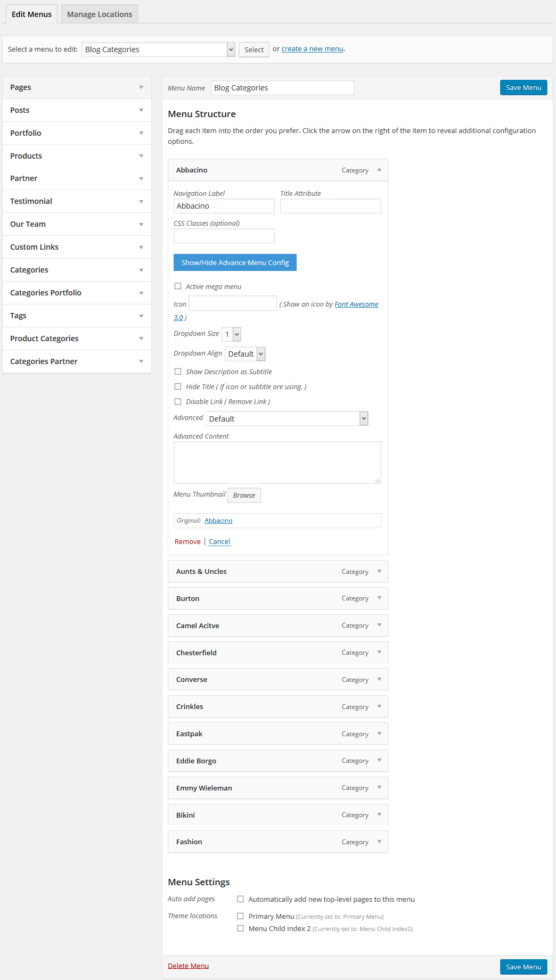Collapse the Abbacino menu item arrow
The image size is (556, 980).
click(379, 170)
